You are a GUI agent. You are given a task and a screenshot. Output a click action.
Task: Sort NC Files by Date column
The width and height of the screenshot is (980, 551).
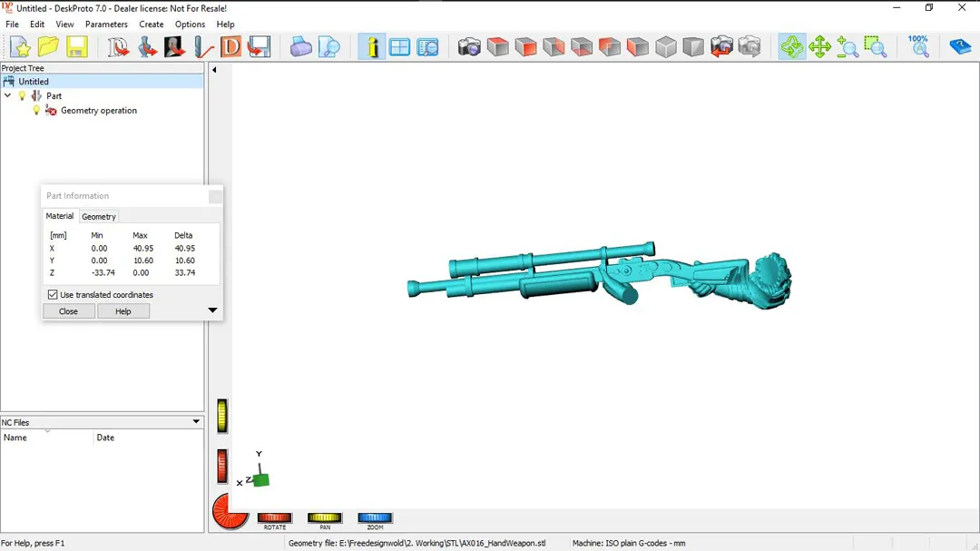[149, 438]
